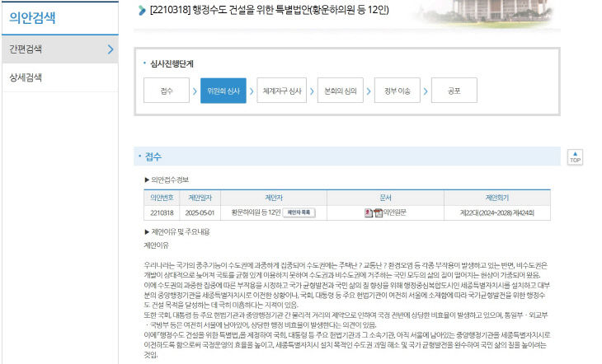Click the 접수 section header bar
This screenshot has width=602, height=364.
pyautogui.click(x=347, y=156)
